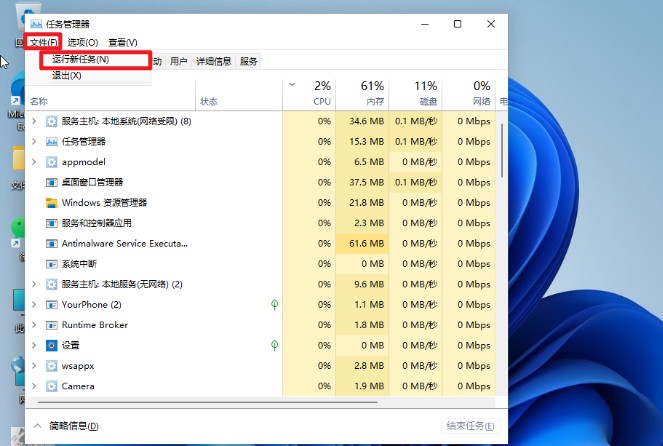Click the 系统中断 process icon

(52, 264)
